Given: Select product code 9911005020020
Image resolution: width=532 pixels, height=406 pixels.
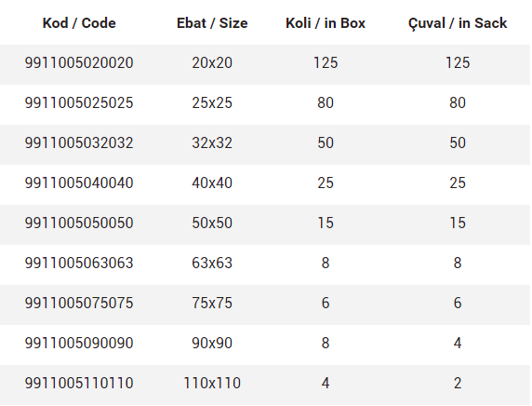Looking at the screenshot, I should (x=79, y=62).
